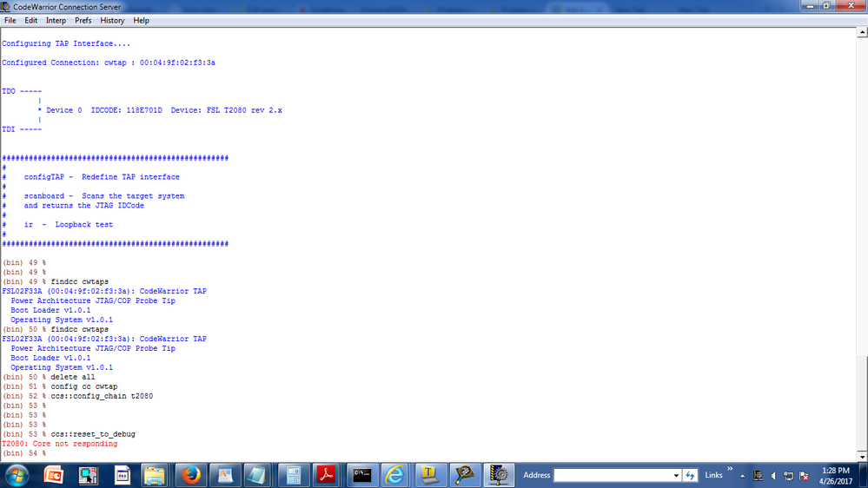Click the "T2080: Core not responding" error line
Screen dimensions: 868x488
pos(60,444)
